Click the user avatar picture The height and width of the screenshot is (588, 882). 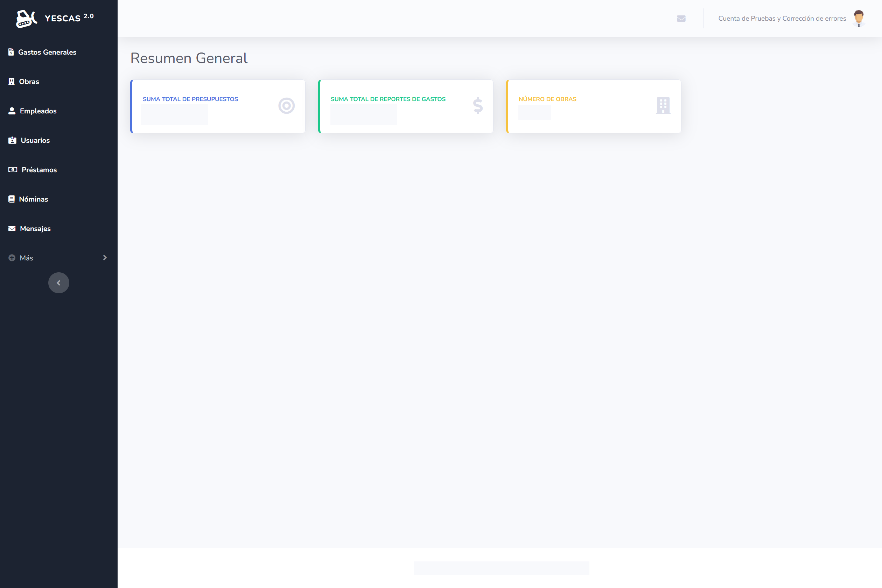[x=859, y=18]
